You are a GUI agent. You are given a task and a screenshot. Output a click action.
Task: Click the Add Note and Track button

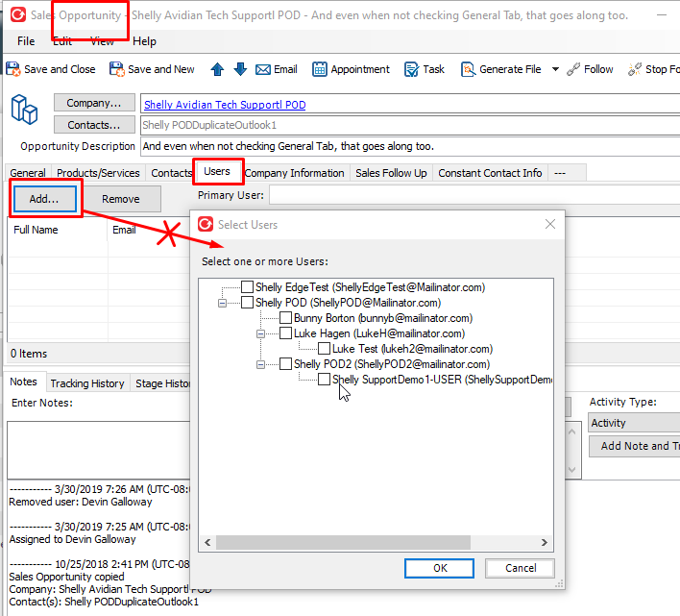click(x=635, y=446)
